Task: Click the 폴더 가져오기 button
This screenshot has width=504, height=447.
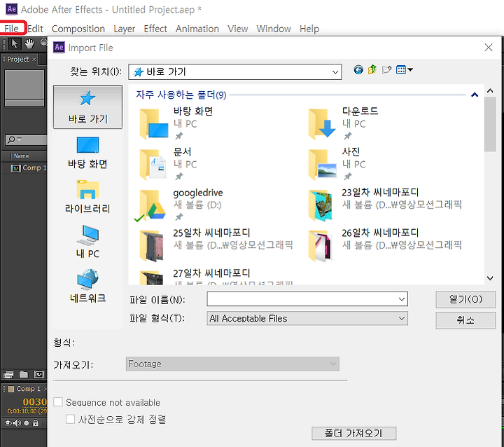Action: coord(353,433)
